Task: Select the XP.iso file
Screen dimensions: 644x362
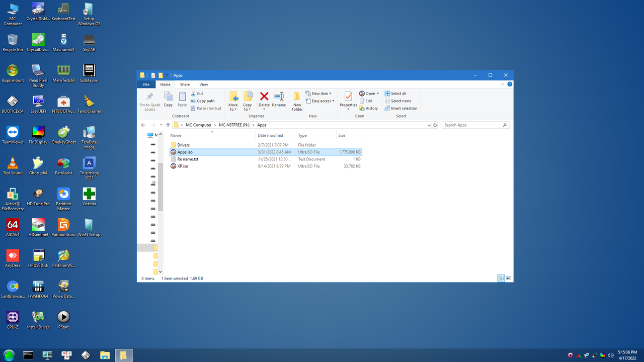Action: pyautogui.click(x=265, y=166)
